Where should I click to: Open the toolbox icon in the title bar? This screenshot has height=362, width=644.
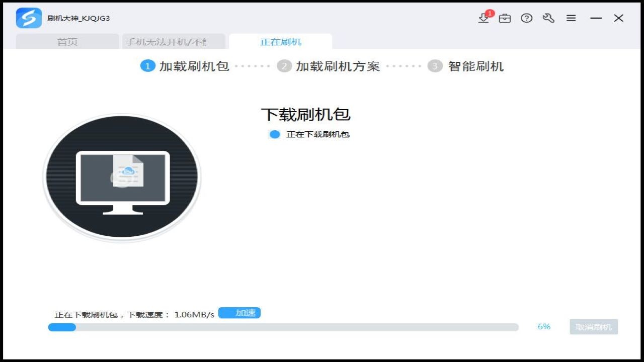pos(505,18)
